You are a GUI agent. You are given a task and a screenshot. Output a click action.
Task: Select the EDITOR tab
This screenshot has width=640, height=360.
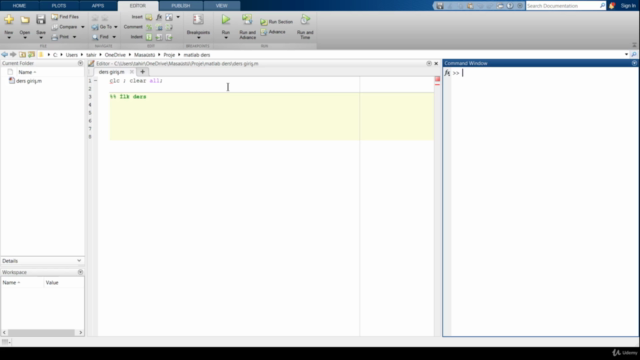[138, 6]
